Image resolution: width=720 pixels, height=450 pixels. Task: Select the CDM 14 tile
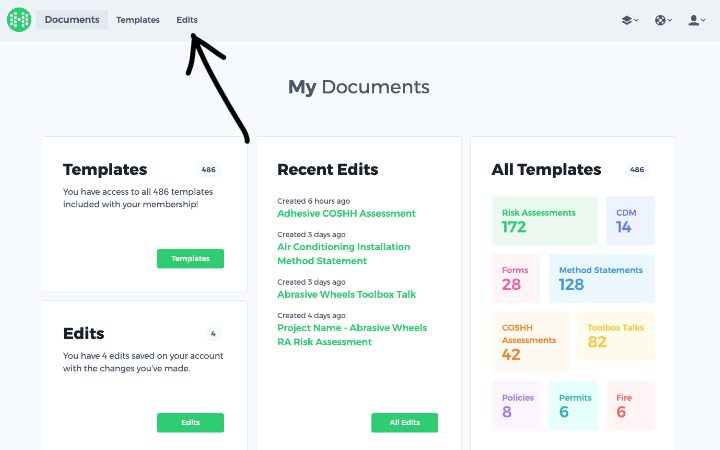click(630, 221)
